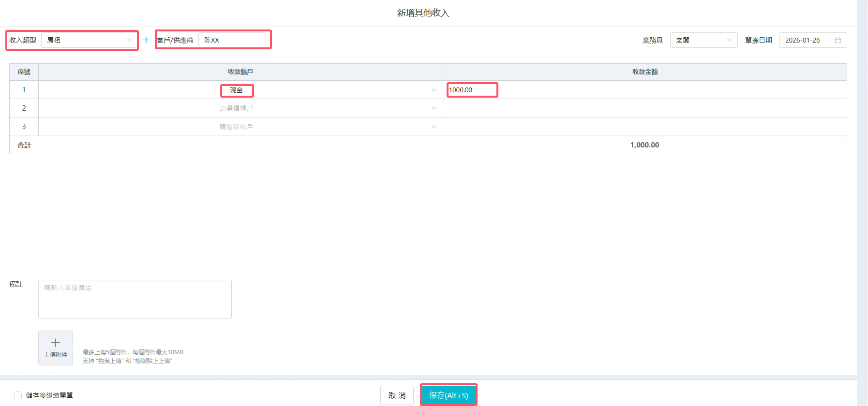This screenshot has width=868, height=406.
Task: Click the 1000.00 amount field
Action: pos(472,90)
